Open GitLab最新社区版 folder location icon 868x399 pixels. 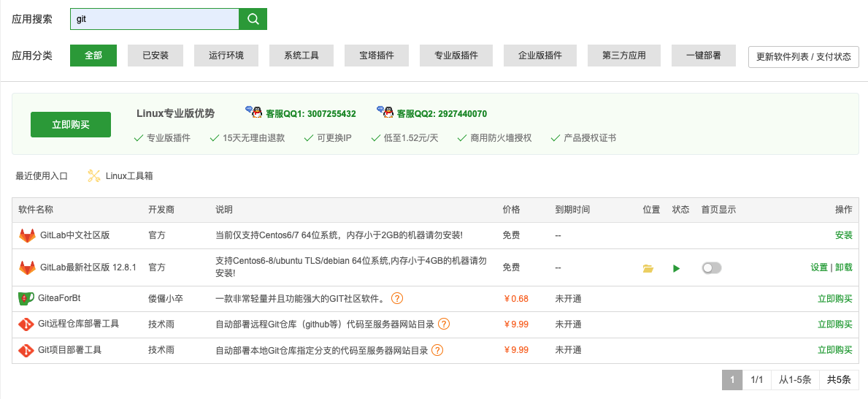click(x=648, y=269)
